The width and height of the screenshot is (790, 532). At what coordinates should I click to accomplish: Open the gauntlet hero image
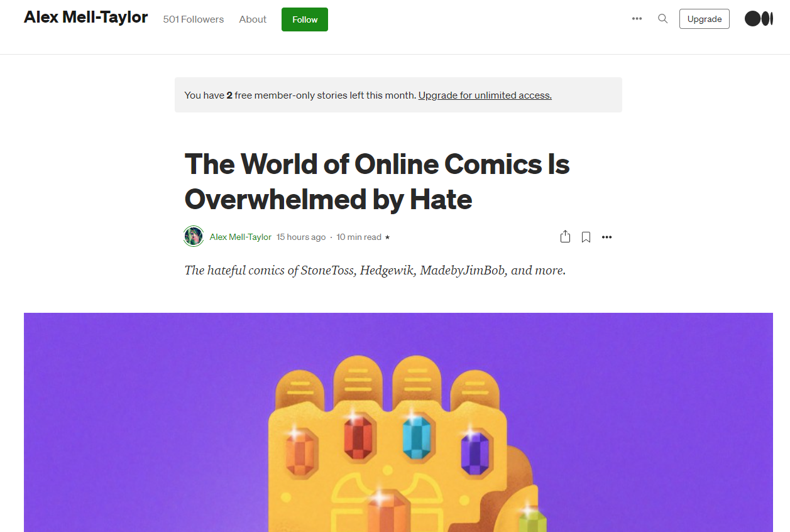click(x=398, y=422)
